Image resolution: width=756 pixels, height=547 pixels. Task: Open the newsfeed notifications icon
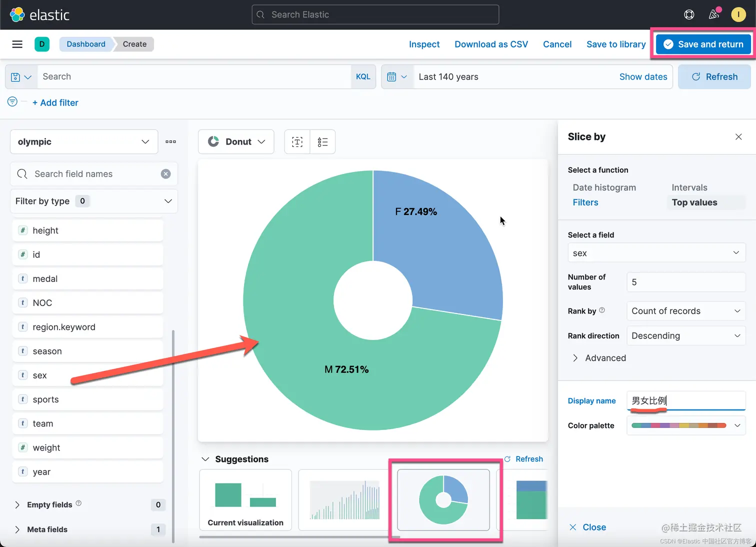click(x=714, y=14)
